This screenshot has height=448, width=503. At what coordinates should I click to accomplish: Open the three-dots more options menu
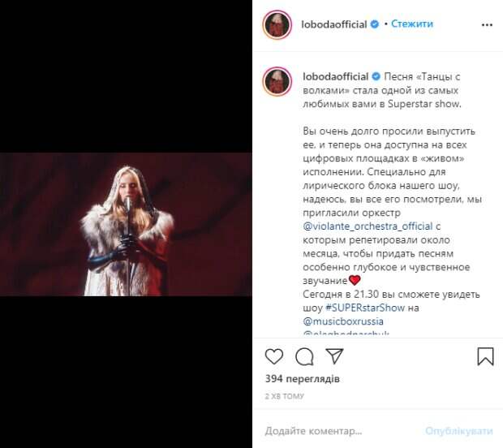(487, 24)
